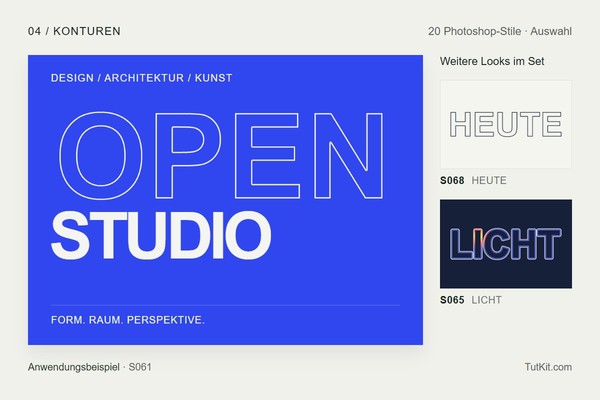Image resolution: width=600 pixels, height=400 pixels.
Task: Click 'Anwendungsbeispiel · S061' footer text
Action: (90, 367)
